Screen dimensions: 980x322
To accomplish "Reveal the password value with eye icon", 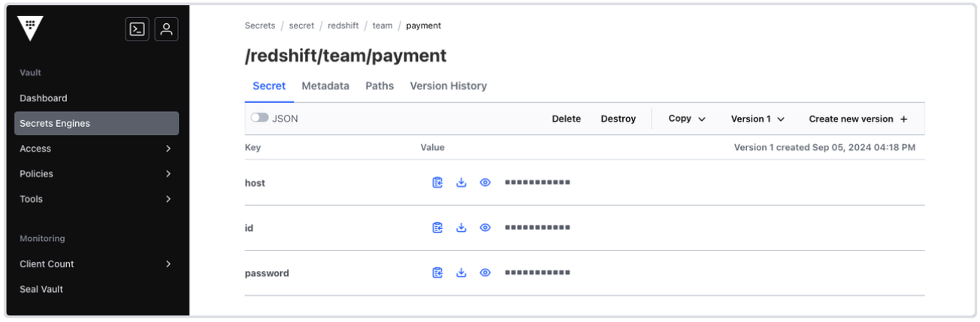I will coord(485,272).
